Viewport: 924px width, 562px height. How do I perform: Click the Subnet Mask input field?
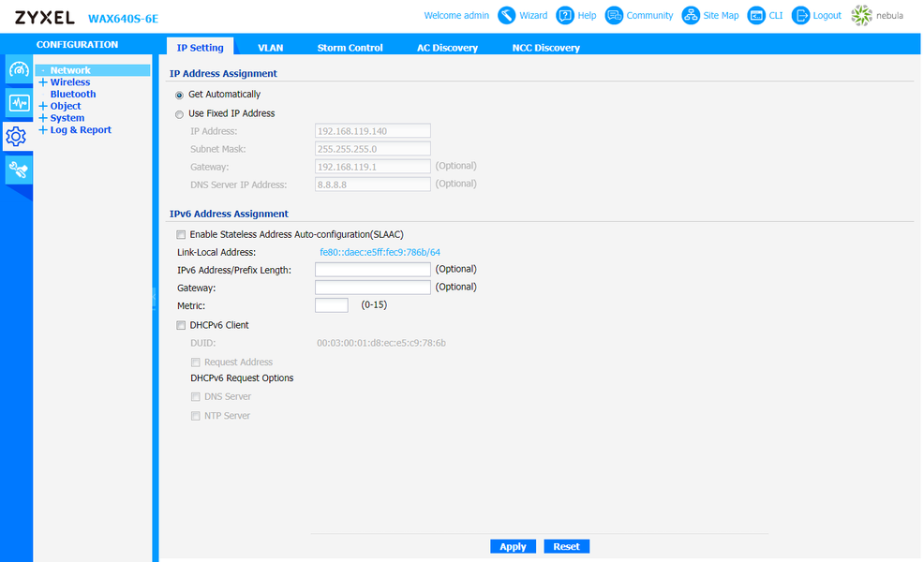point(372,148)
